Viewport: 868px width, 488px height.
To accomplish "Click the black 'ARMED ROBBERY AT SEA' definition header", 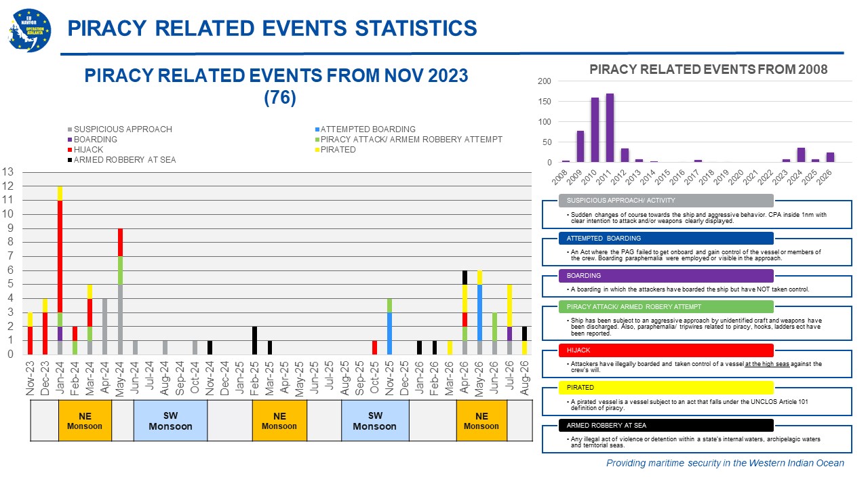I will click(x=667, y=425).
